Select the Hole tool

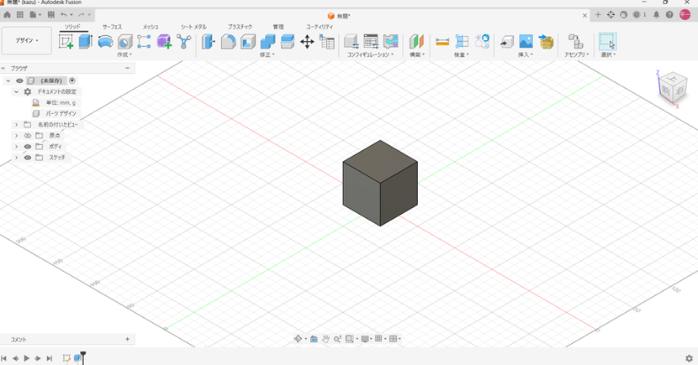tap(125, 41)
